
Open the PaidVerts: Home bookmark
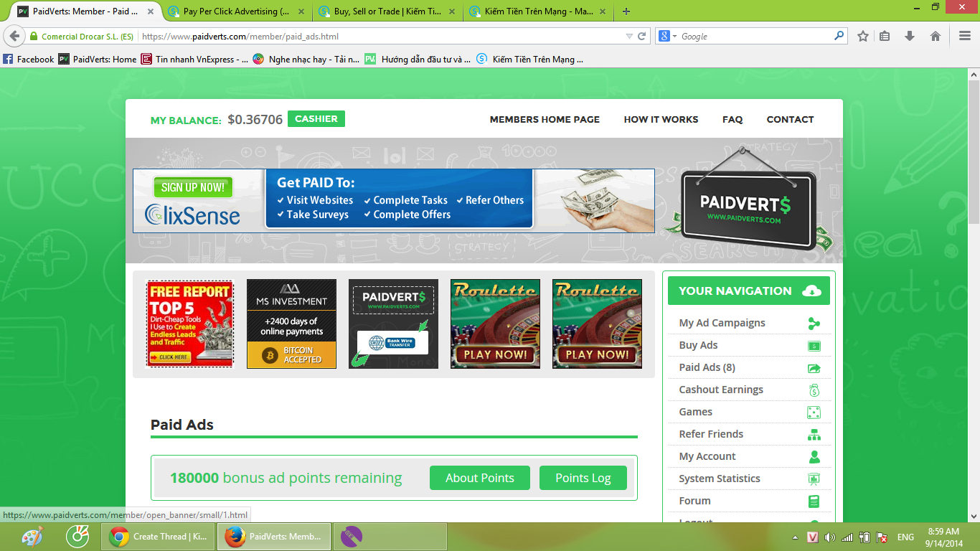coord(98,60)
